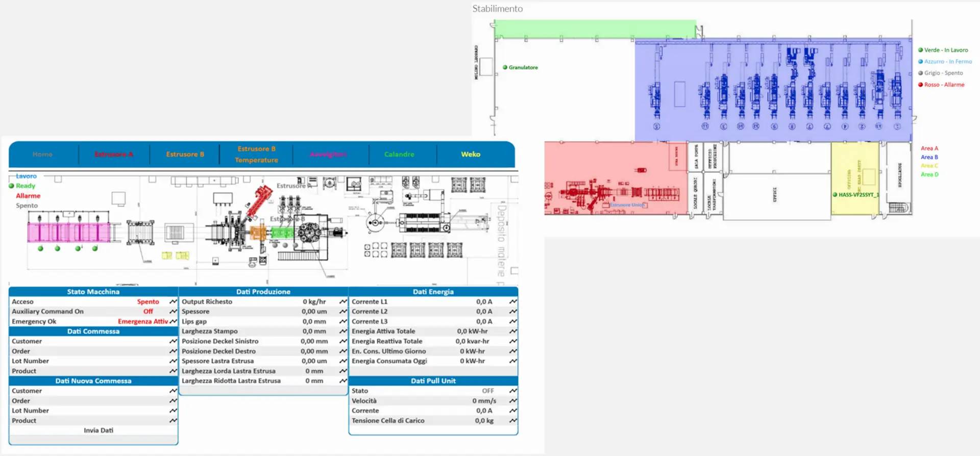980x456 pixels.
Task: Show trend for Output Richesto
Action: (x=343, y=302)
